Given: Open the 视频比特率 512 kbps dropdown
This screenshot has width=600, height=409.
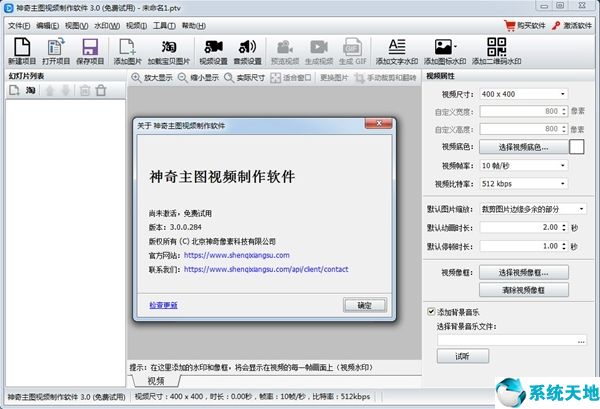Looking at the screenshot, I should pyautogui.click(x=523, y=184).
